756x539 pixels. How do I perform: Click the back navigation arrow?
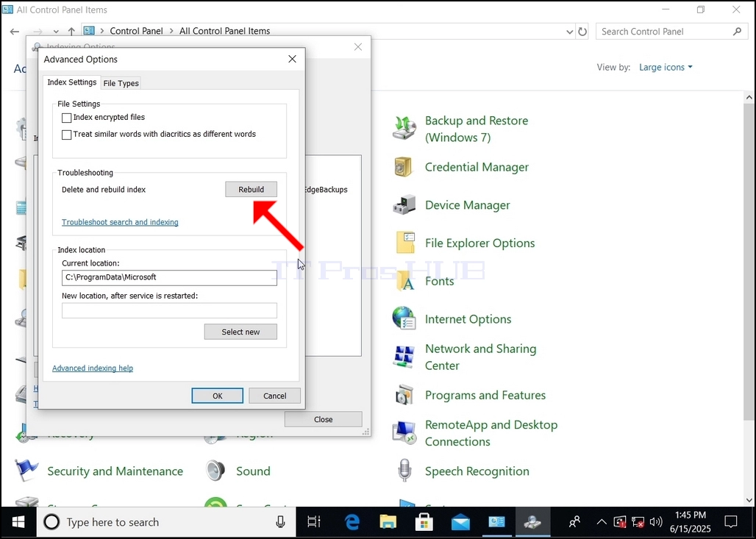tap(15, 32)
